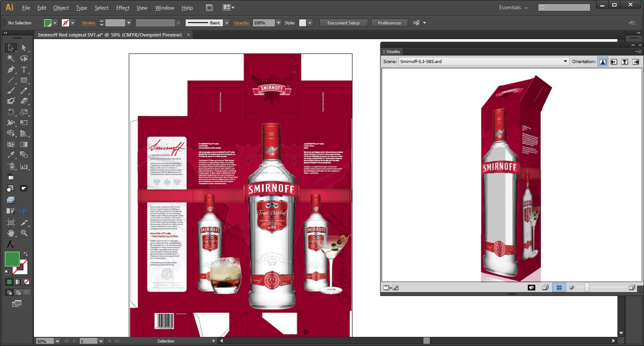This screenshot has width=644, height=346.
Task: Set Studio orientation to third view button
Action: click(x=625, y=62)
